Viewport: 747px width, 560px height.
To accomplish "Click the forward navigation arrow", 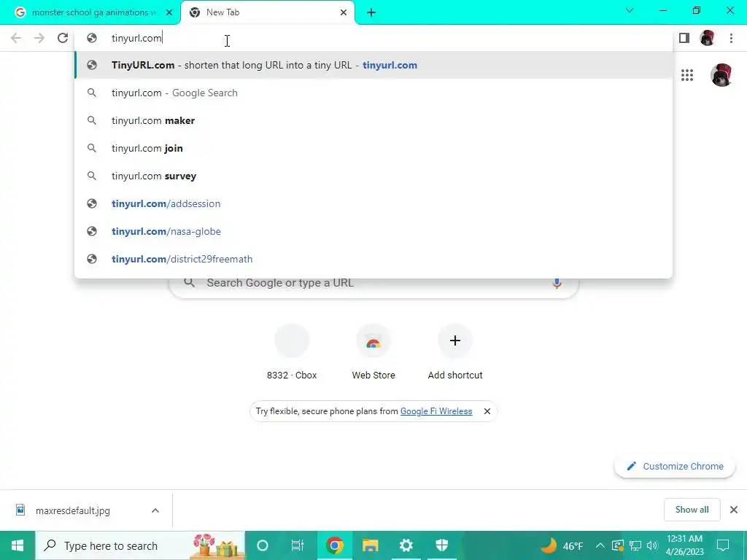I will tap(39, 38).
